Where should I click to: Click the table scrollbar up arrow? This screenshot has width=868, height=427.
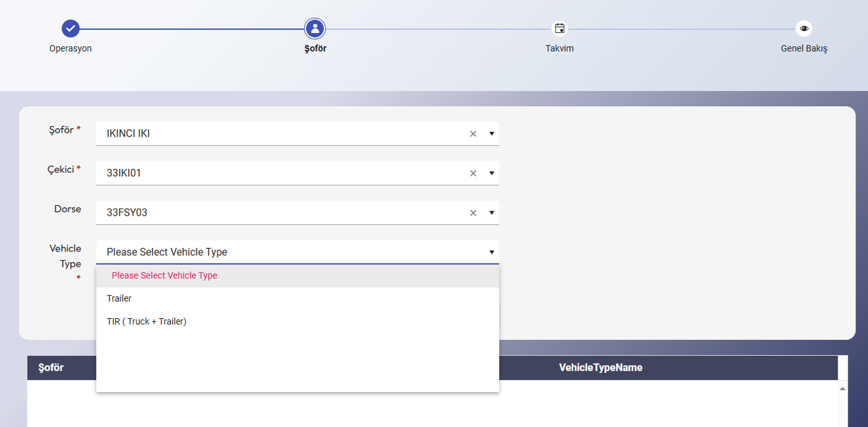coord(842,389)
